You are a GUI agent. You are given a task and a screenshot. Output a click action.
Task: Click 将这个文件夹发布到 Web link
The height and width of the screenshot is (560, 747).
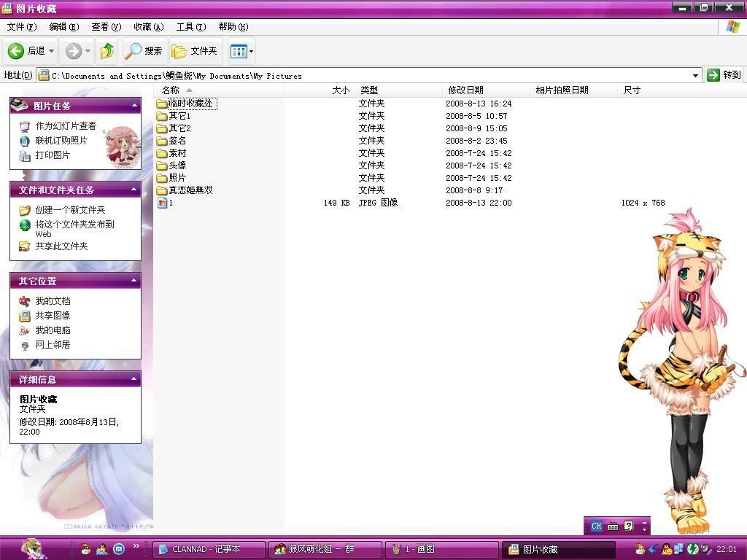click(x=75, y=228)
